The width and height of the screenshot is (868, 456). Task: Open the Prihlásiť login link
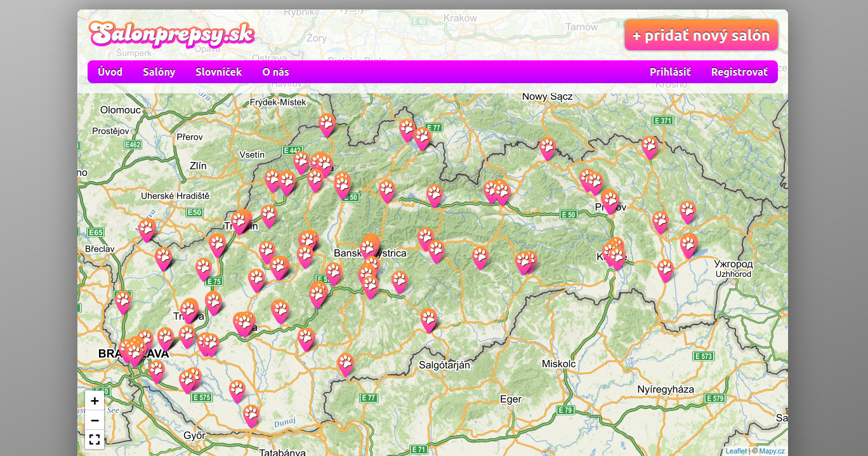click(x=670, y=72)
